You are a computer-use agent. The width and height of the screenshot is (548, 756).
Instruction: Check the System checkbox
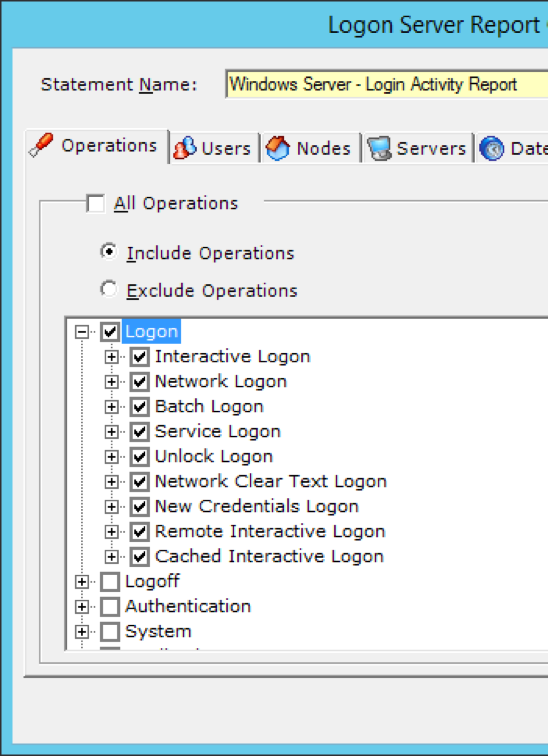pyautogui.click(x=110, y=632)
